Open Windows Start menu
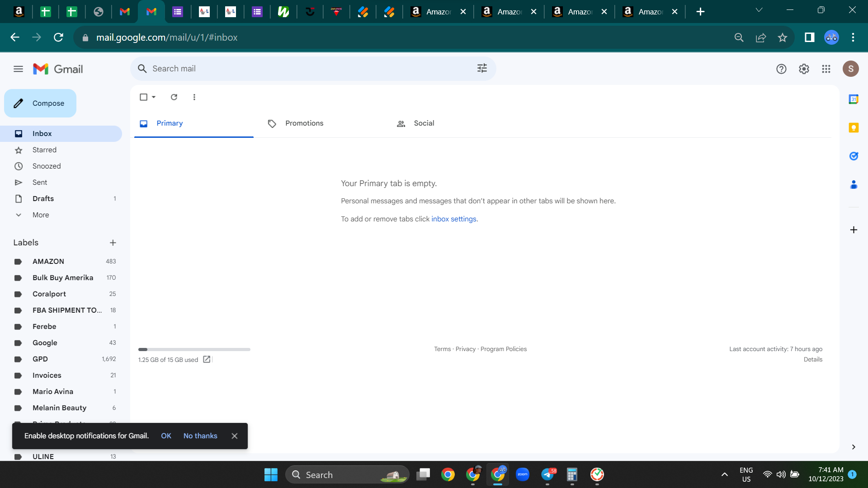 271,474
